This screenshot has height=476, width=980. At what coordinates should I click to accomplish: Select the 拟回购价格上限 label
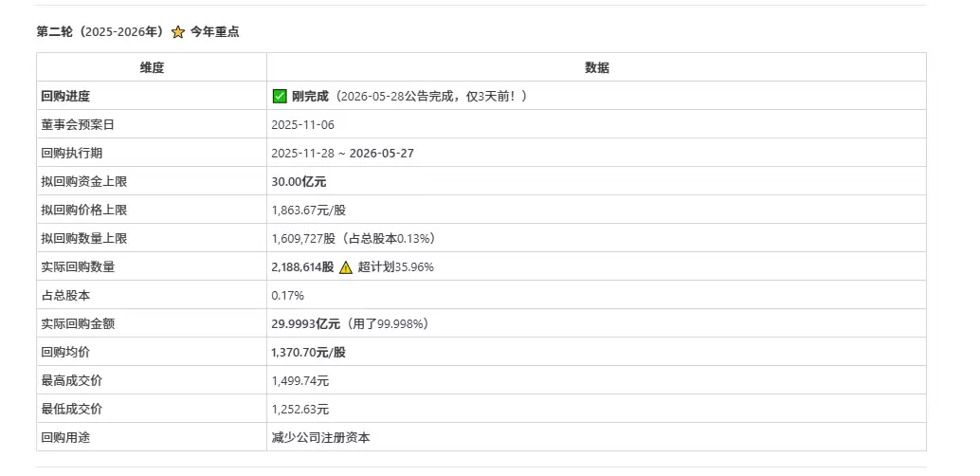pyautogui.click(x=84, y=211)
